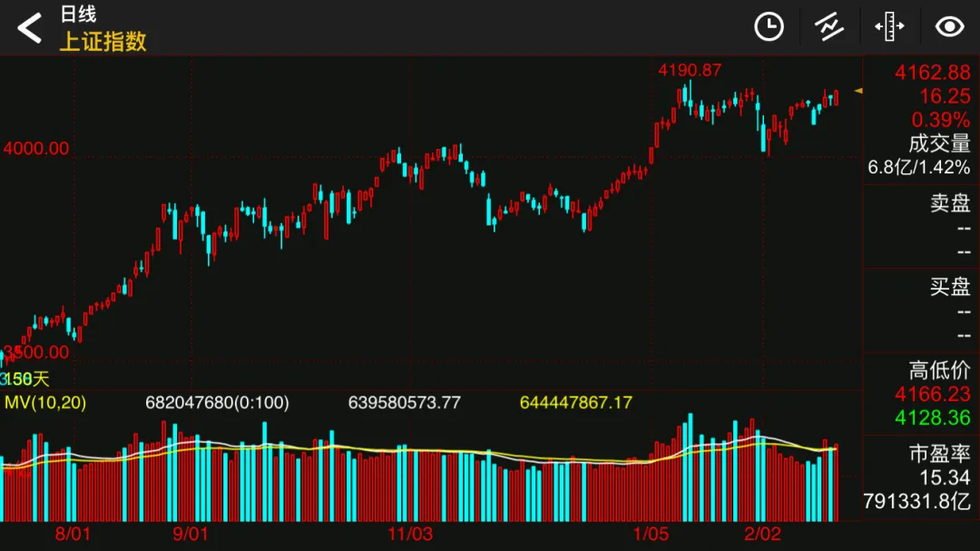Screen dimensions: 980x551
Task: Tap the 买盘 section label
Action: coord(950,287)
